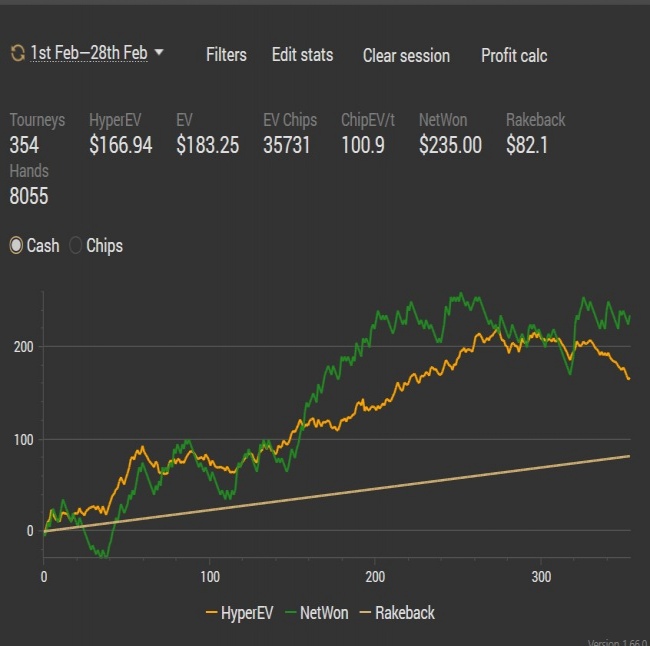The image size is (650, 646).
Task: Click Clear session
Action: [406, 56]
